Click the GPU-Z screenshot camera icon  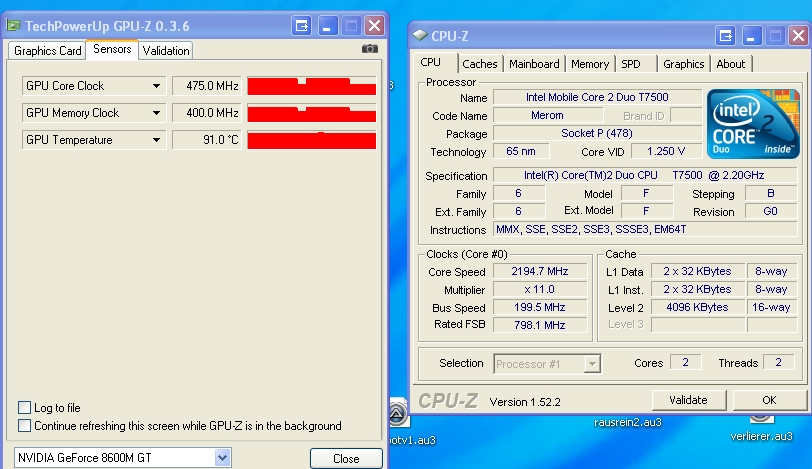(x=369, y=49)
